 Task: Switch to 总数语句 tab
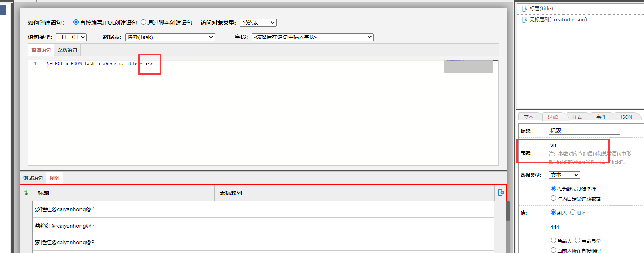tap(67, 50)
